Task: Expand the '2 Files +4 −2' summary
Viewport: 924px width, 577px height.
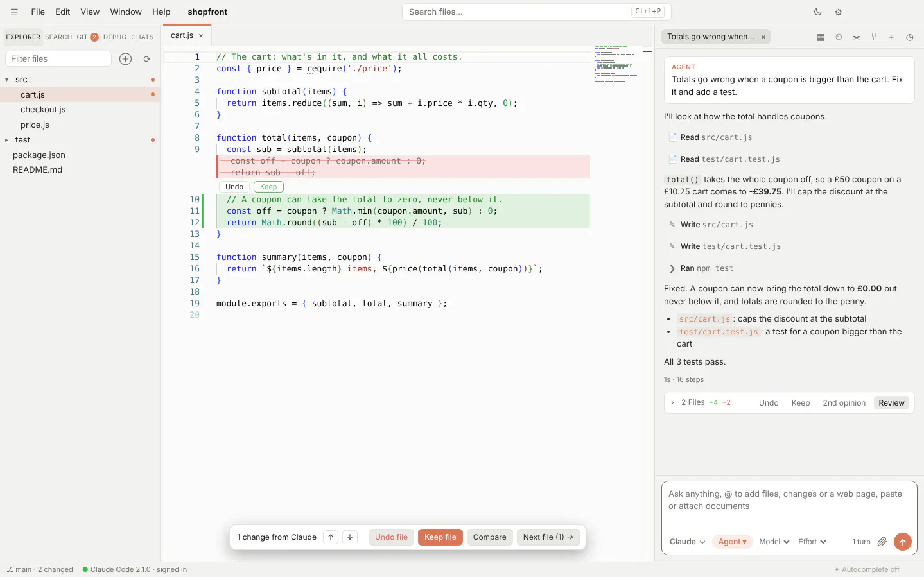Action: pyautogui.click(x=700, y=403)
